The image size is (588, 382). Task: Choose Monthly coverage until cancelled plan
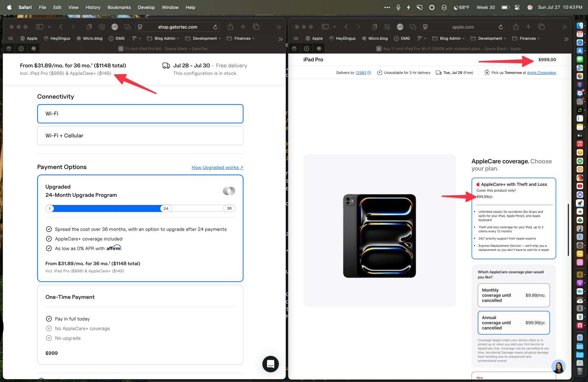513,295
